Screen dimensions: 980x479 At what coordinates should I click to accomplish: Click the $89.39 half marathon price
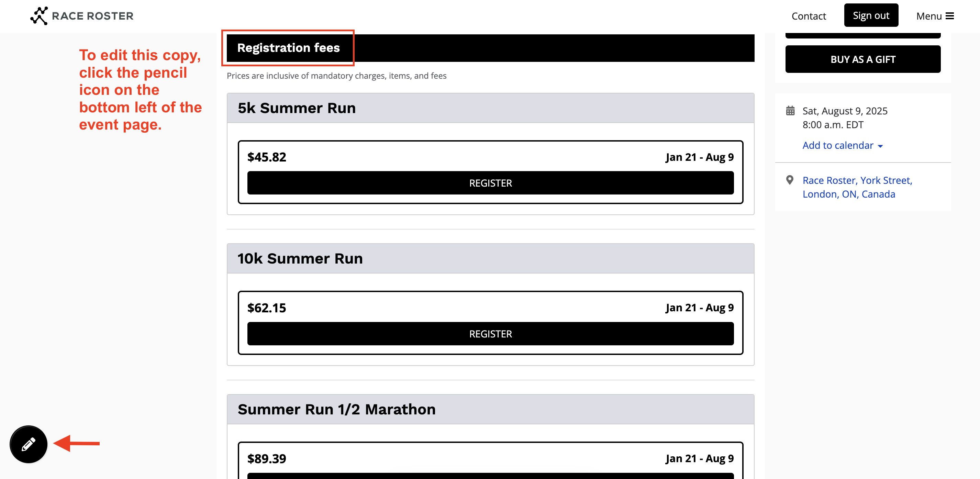click(267, 458)
